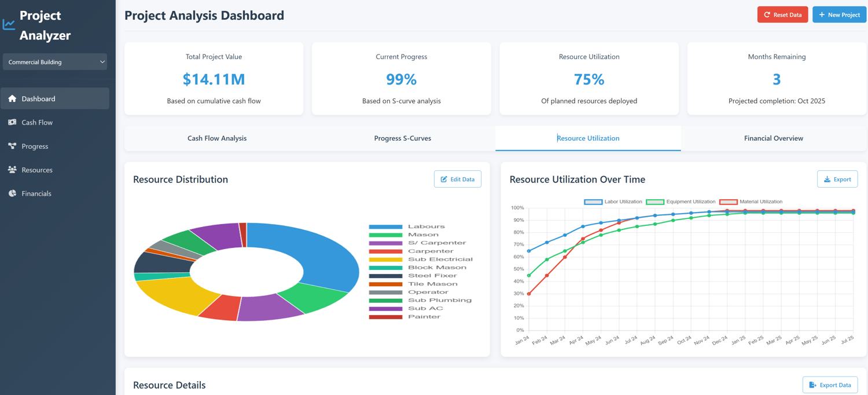Open Financials from the sidebar
Image resolution: width=868 pixels, height=395 pixels.
pos(55,193)
